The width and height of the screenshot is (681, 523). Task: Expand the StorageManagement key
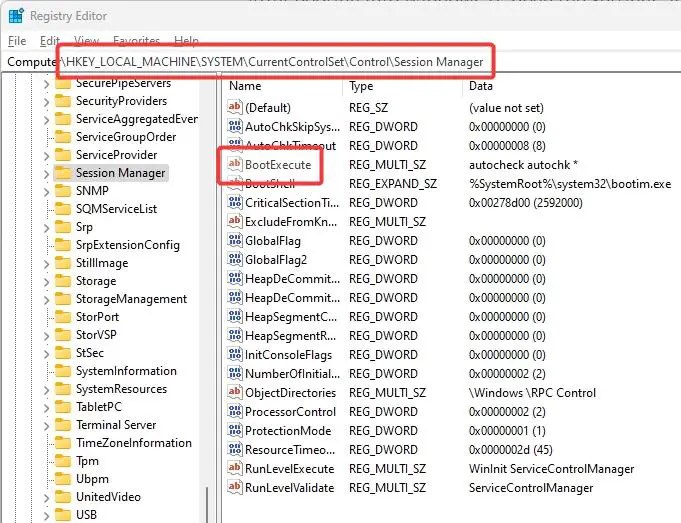click(x=46, y=300)
